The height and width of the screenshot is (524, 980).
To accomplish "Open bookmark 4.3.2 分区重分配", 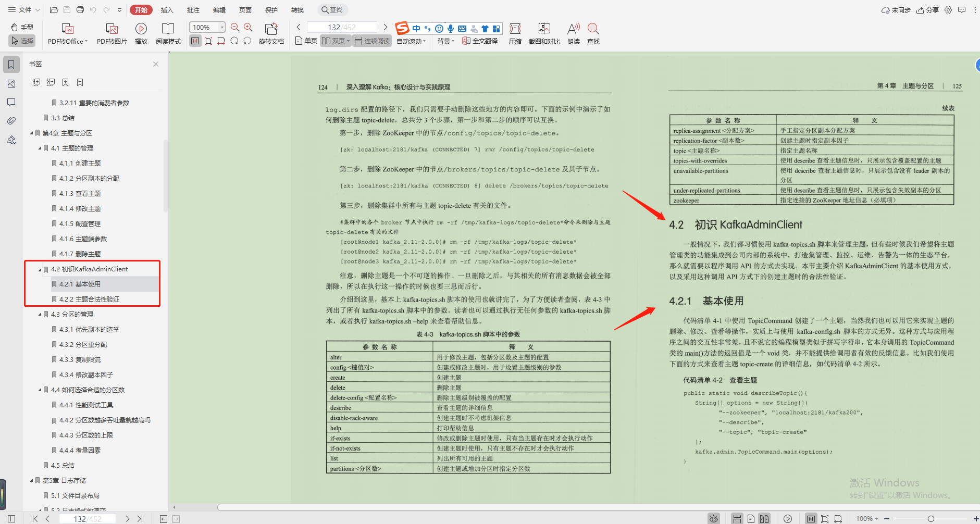I will 83,345.
